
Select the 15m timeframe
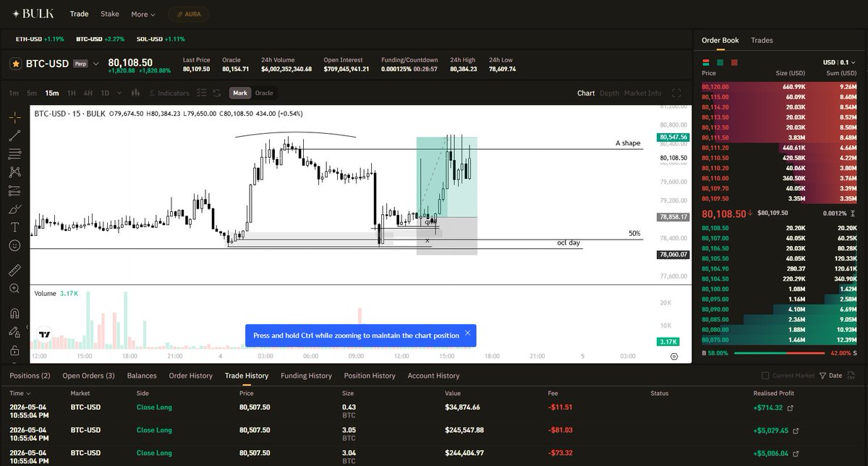coord(51,93)
